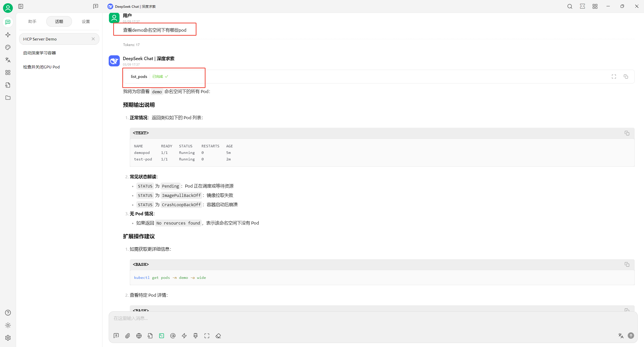Click the brush clear-context icon
Viewport: 644px width, 347px height.
[x=195, y=336]
